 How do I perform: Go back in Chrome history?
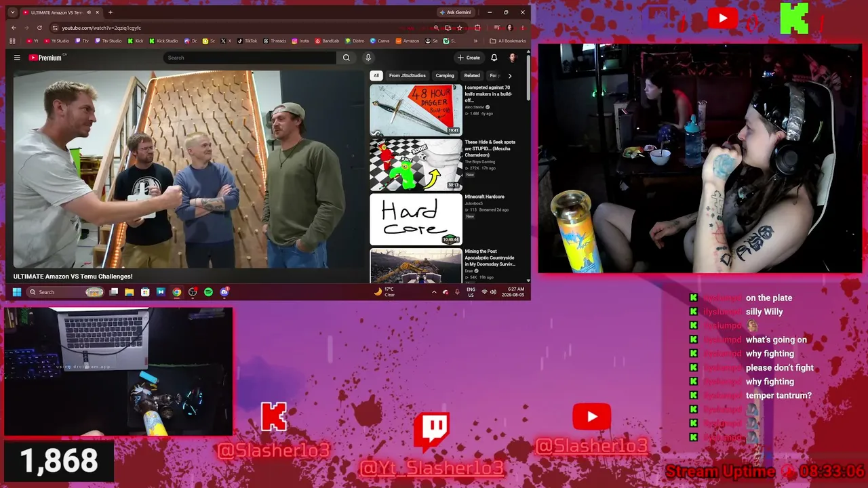click(14, 28)
